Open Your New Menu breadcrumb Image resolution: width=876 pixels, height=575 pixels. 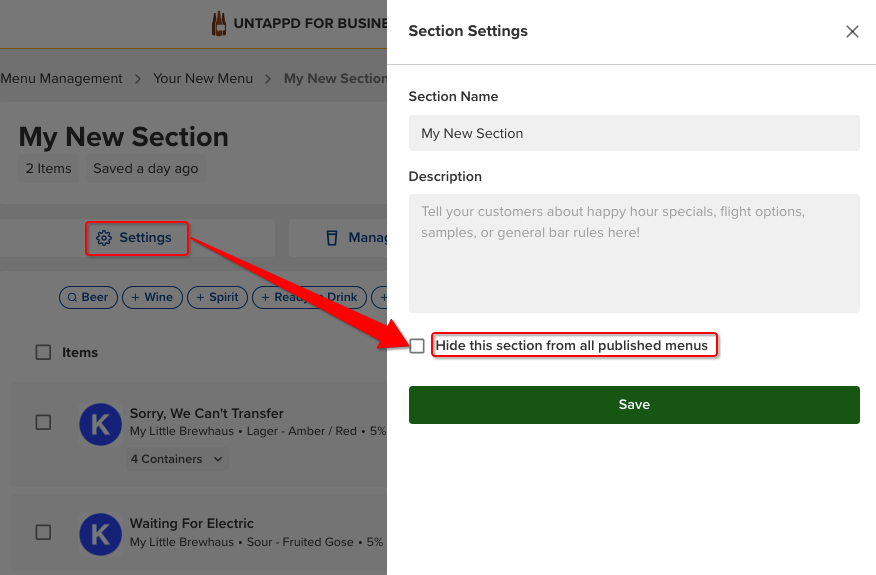pos(203,78)
